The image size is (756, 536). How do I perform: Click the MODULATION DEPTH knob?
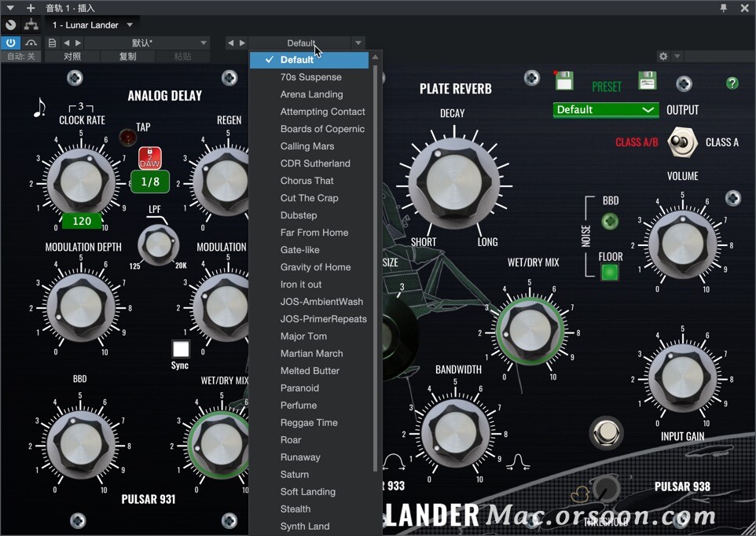tap(81, 308)
